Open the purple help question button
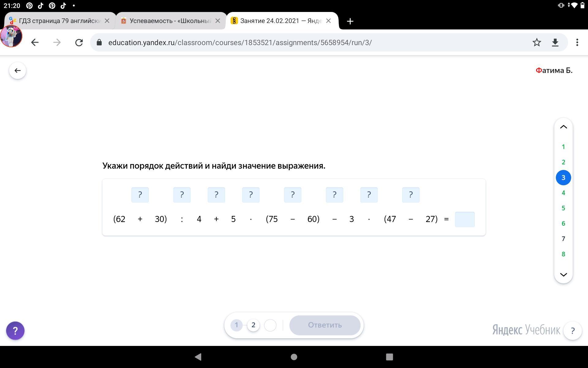This screenshot has width=588, height=368. (15, 331)
